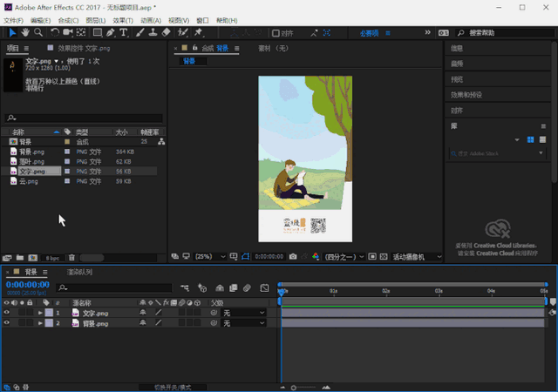This screenshot has width=558, height=392.
Task: Open the 效果和预设 panel
Action: 466,95
